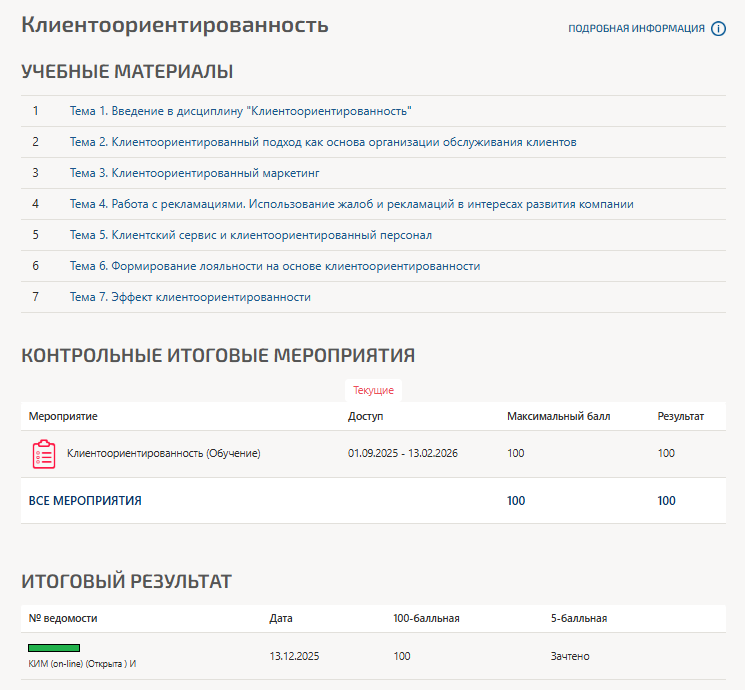Viewport: 745px width, 690px height.
Task: Click the red clipboard assessment icon
Action: click(44, 454)
